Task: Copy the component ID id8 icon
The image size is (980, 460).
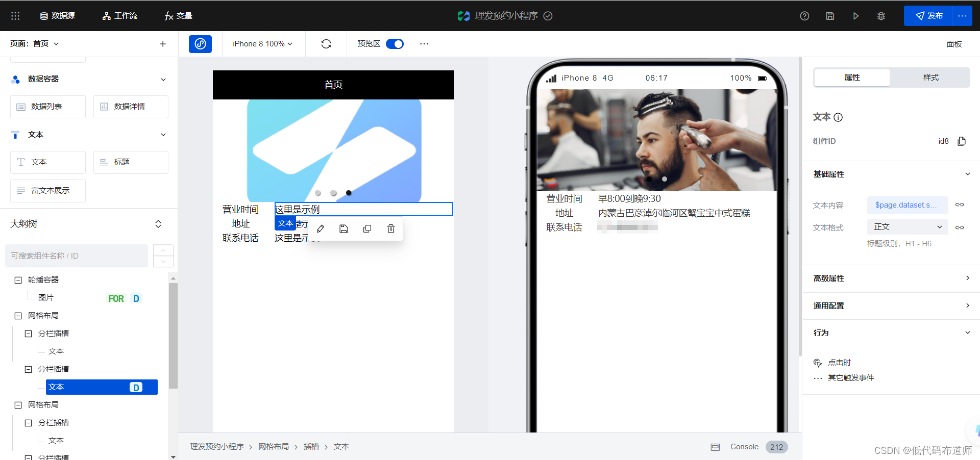Action: click(962, 141)
